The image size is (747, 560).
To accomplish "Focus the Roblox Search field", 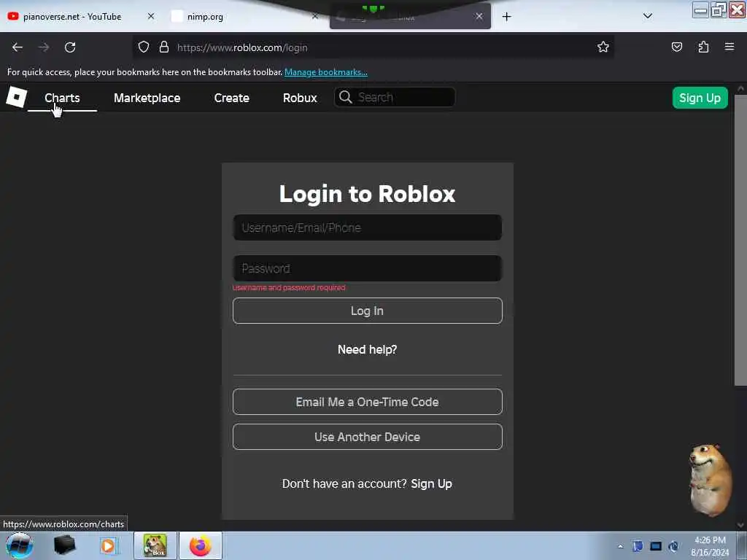I will click(x=395, y=97).
